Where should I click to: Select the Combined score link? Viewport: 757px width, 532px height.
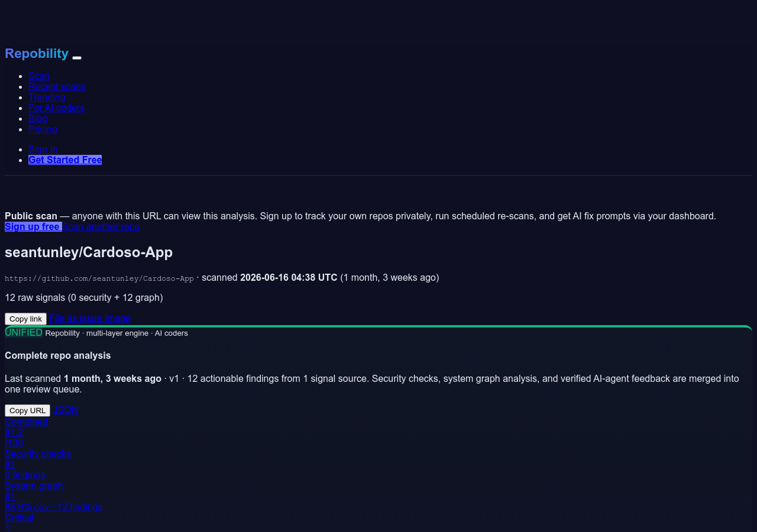[x=26, y=421]
